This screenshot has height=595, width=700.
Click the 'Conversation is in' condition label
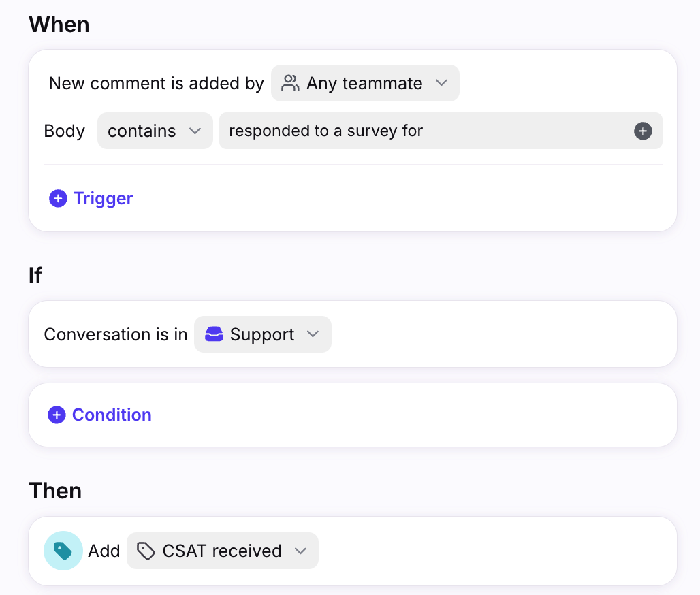click(116, 334)
